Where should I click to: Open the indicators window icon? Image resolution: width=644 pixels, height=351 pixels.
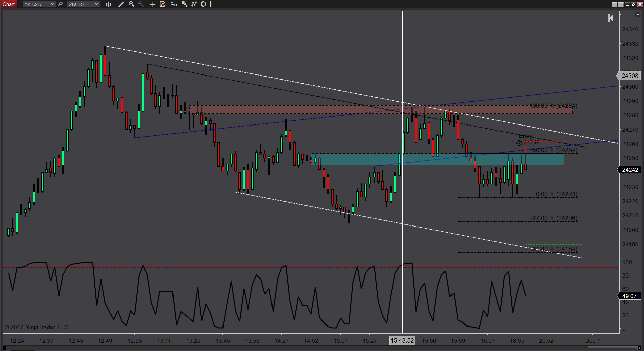pos(194,4)
